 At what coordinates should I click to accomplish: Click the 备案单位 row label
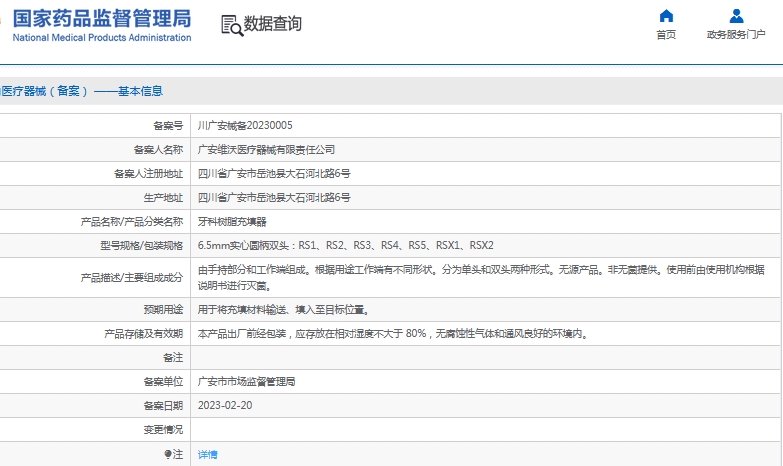click(163, 382)
